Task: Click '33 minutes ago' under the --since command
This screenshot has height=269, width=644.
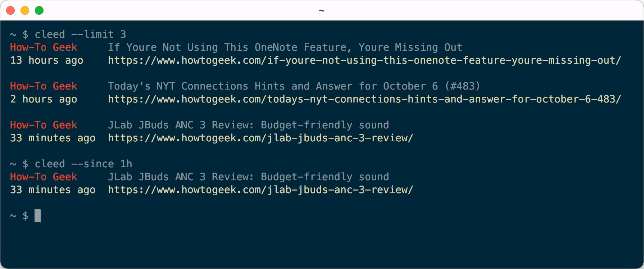Action: click(53, 190)
